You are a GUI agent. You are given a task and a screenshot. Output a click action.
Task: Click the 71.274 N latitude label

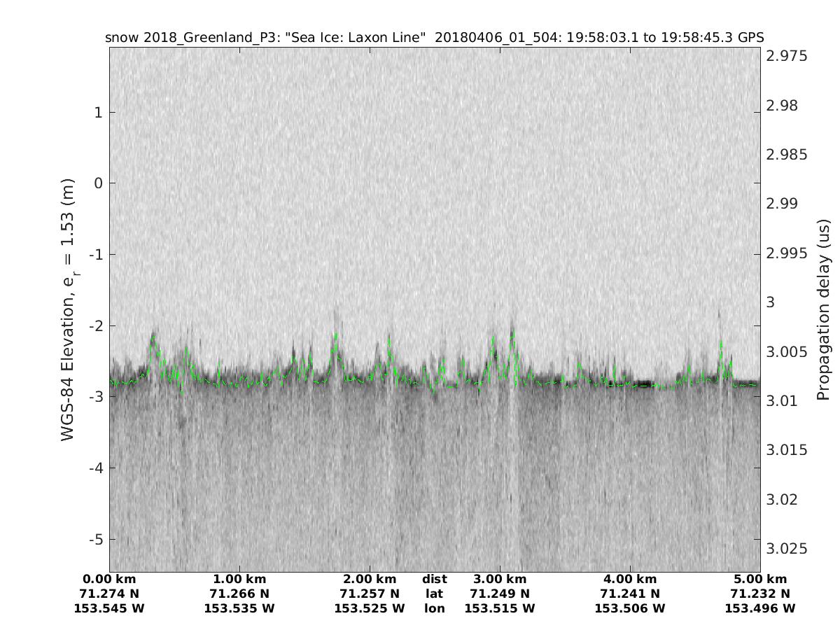coord(109,594)
